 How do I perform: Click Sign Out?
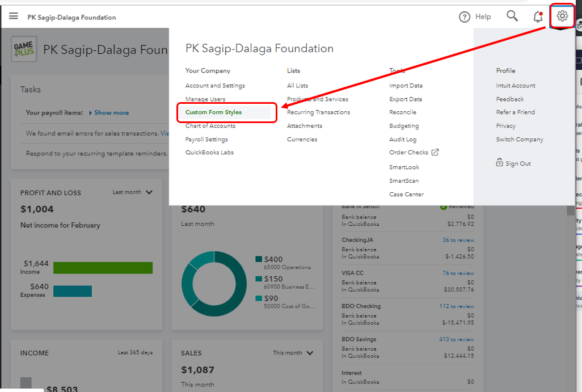pos(518,164)
